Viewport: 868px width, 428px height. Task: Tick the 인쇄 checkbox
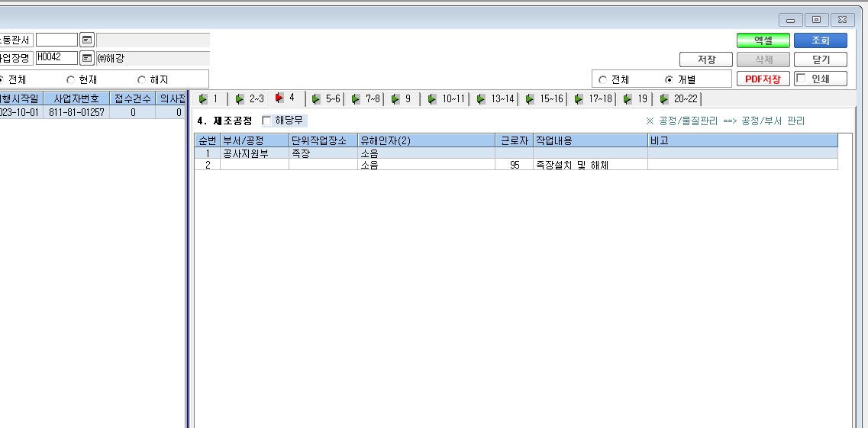click(x=801, y=79)
